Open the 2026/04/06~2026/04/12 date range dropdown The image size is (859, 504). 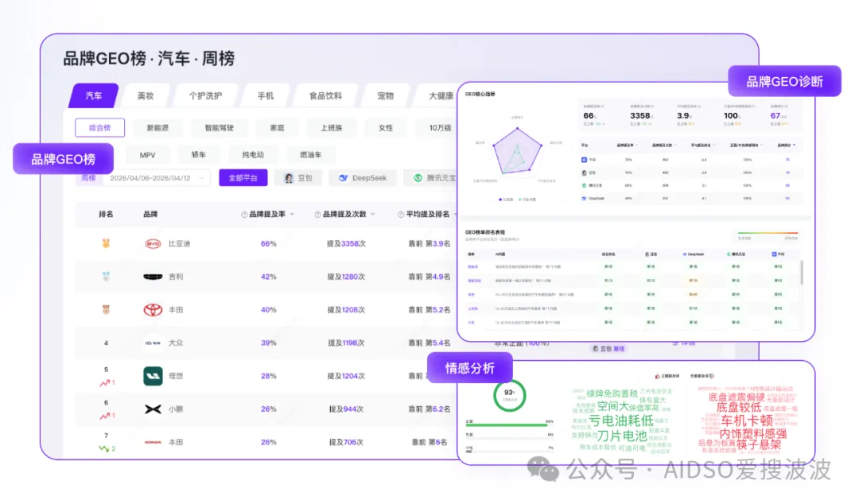click(x=157, y=178)
